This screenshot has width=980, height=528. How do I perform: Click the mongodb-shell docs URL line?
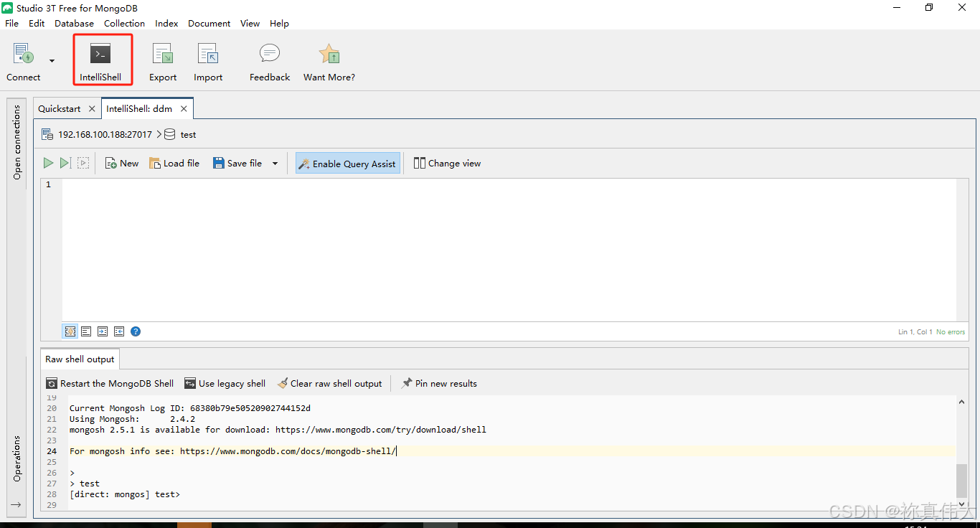click(x=232, y=451)
